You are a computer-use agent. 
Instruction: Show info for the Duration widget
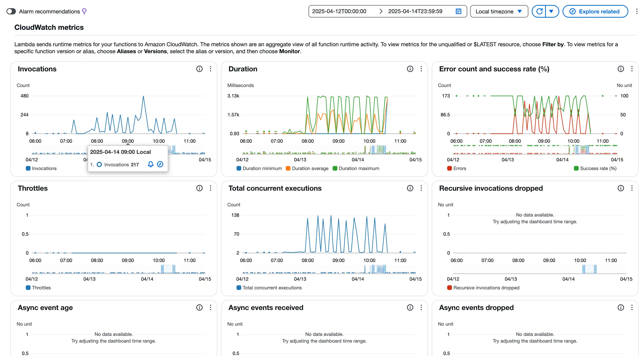(x=410, y=69)
